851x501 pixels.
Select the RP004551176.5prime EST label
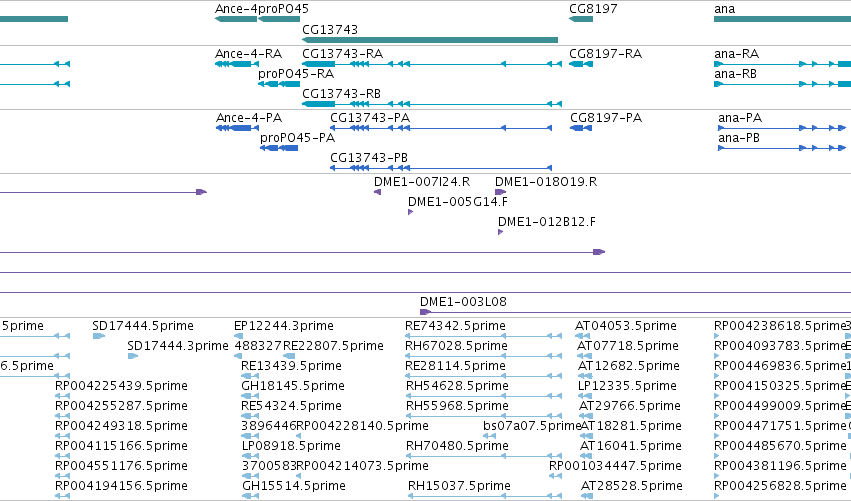pos(122,466)
